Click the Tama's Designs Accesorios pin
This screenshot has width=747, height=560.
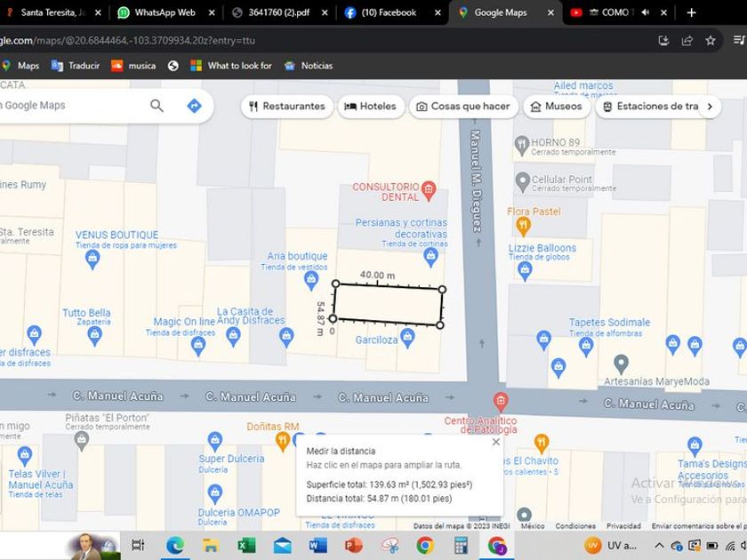(695, 446)
